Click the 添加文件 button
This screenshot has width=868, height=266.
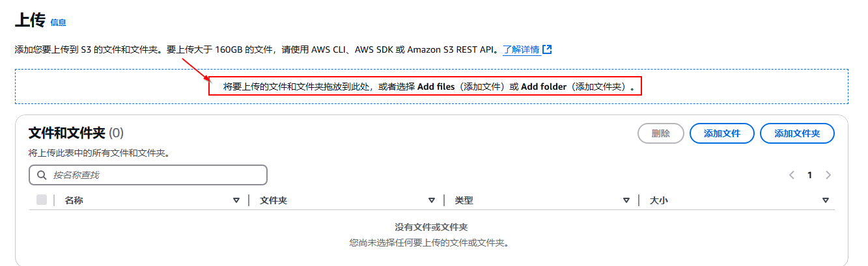722,133
